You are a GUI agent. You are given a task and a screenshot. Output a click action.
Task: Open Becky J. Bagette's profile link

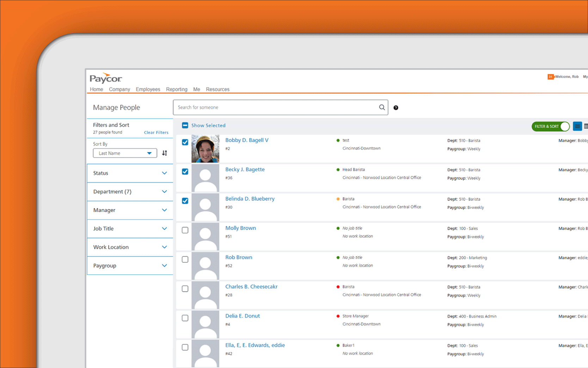245,169
